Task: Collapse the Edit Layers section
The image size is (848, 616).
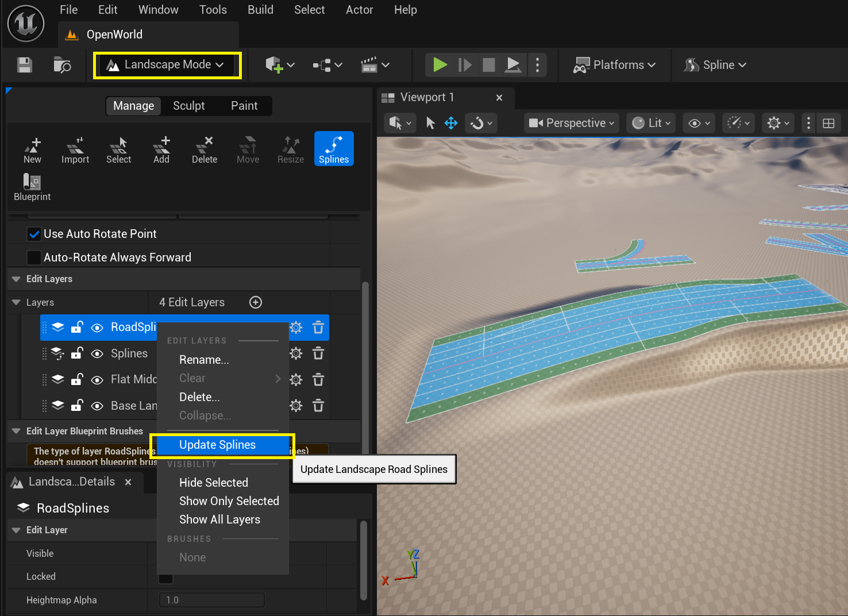Action: (x=16, y=279)
